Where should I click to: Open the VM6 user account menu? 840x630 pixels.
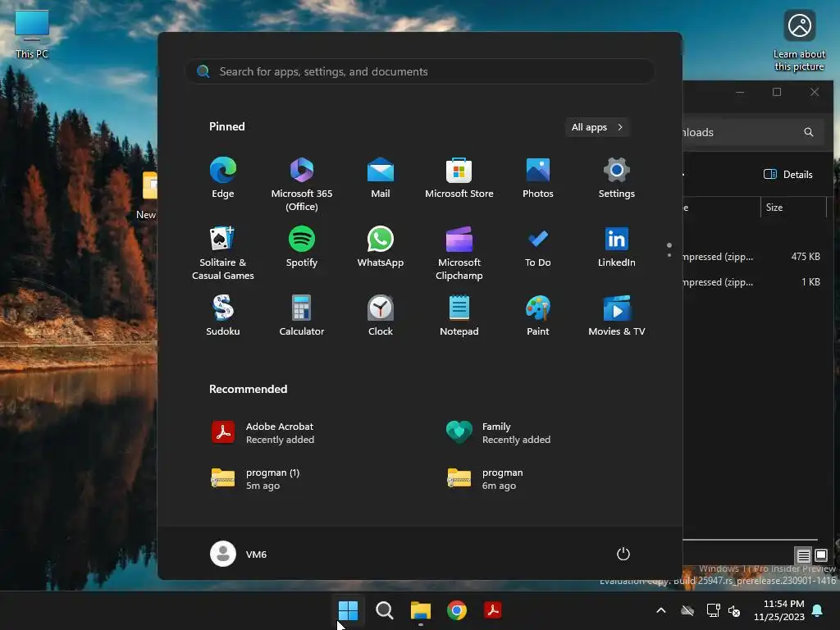[x=239, y=554]
